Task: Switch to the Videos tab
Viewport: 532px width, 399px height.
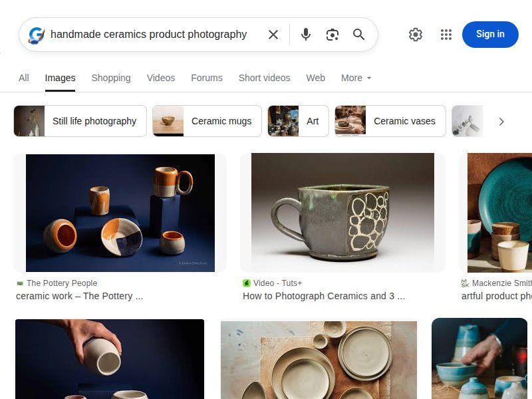Action: [x=161, y=78]
